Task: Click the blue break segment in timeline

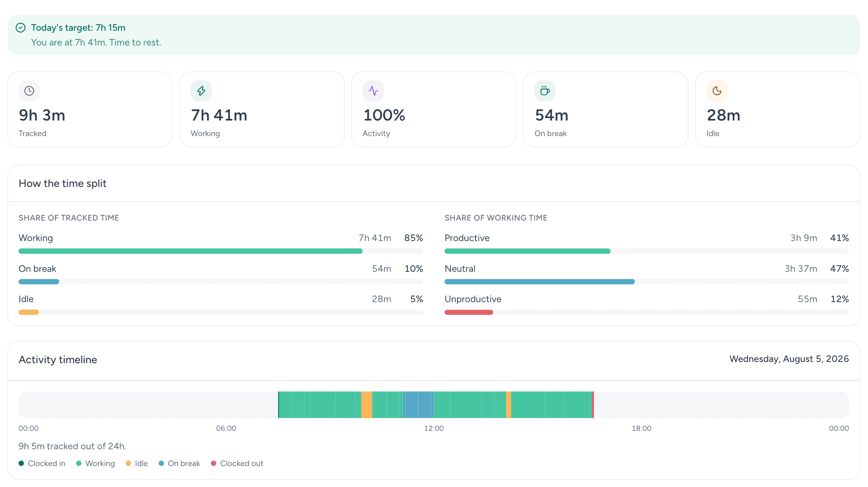Action: point(418,405)
